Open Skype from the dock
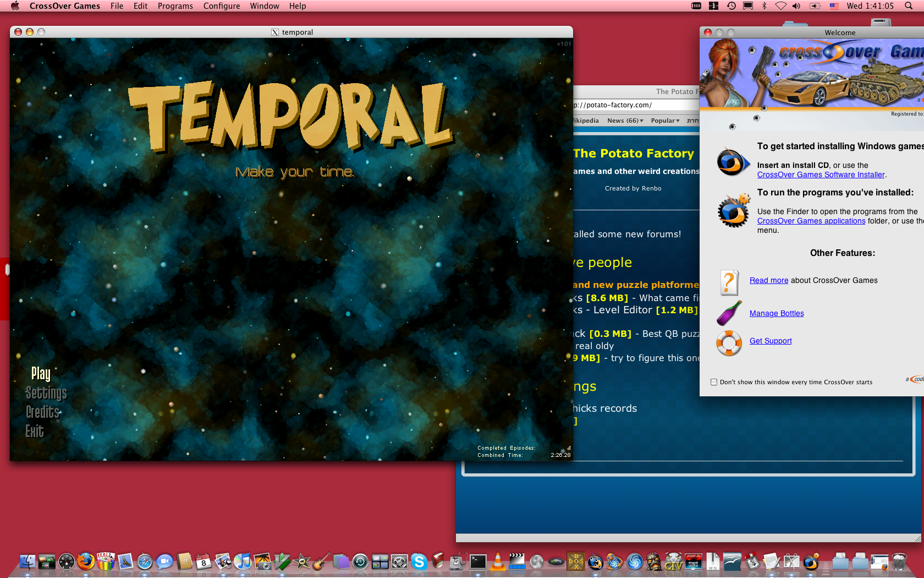Screen dimensions: 924x578 [x=419, y=563]
